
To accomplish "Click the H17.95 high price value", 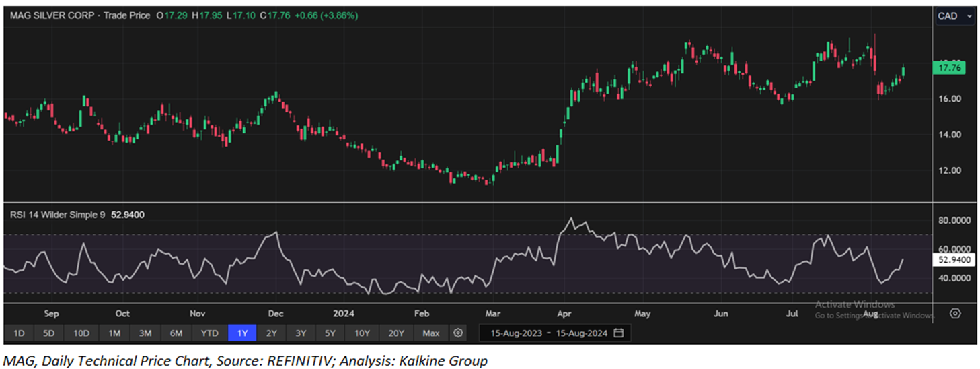I will [x=208, y=15].
